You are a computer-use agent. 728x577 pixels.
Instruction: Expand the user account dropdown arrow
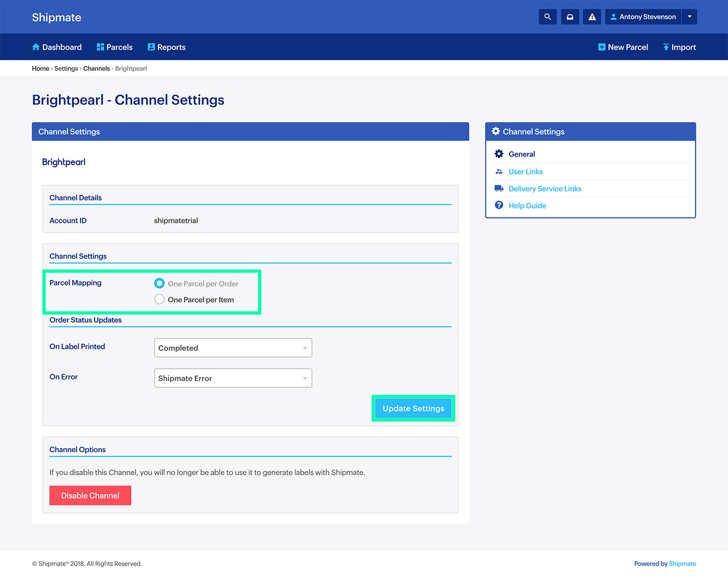click(689, 17)
